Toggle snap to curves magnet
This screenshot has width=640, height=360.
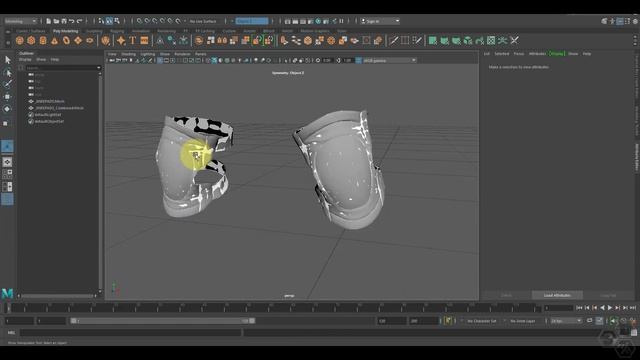(x=147, y=21)
